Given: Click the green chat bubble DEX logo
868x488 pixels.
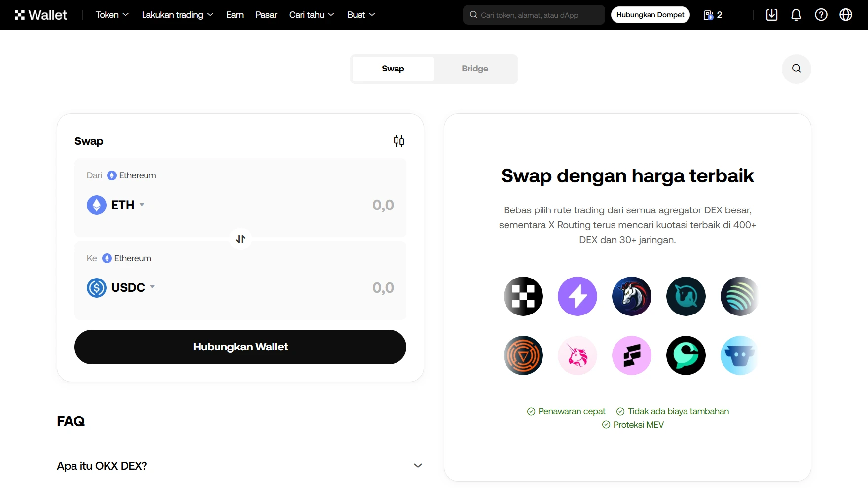Looking at the screenshot, I should click(686, 355).
